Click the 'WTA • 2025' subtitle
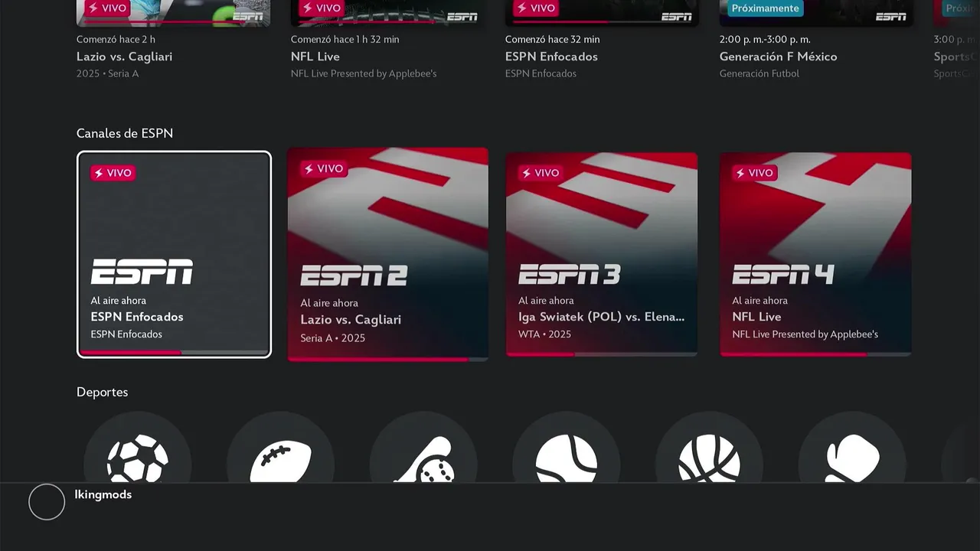The image size is (980, 551). (x=544, y=334)
